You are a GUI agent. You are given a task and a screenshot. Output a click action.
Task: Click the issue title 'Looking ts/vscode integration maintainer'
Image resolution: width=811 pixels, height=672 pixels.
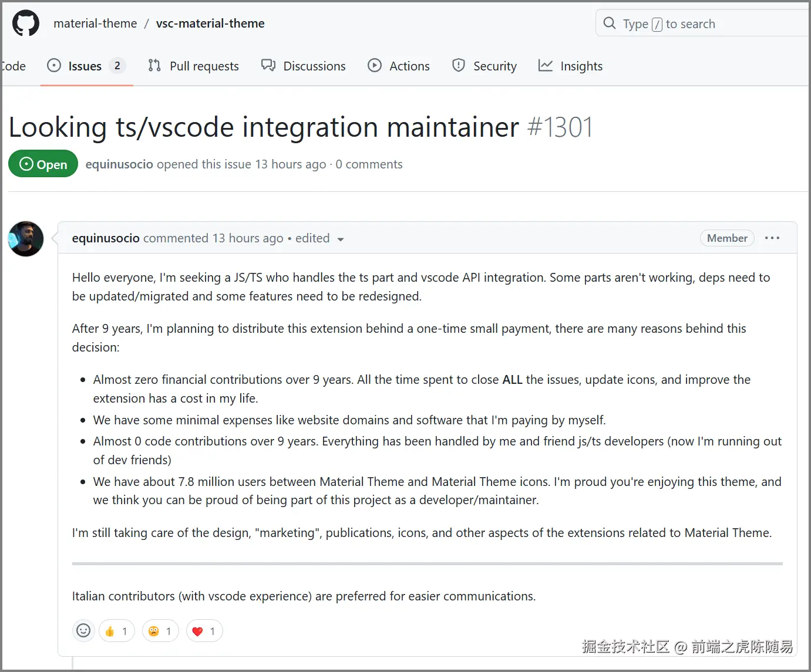(264, 127)
